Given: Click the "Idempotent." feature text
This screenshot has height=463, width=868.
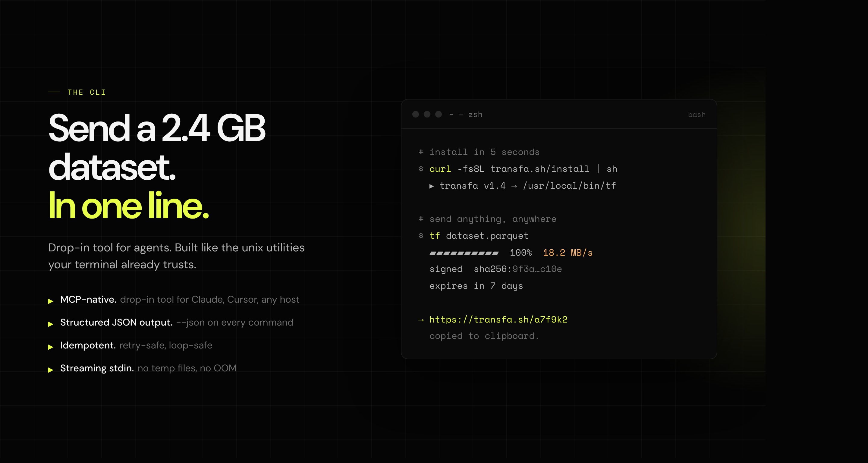Looking at the screenshot, I should pos(88,345).
